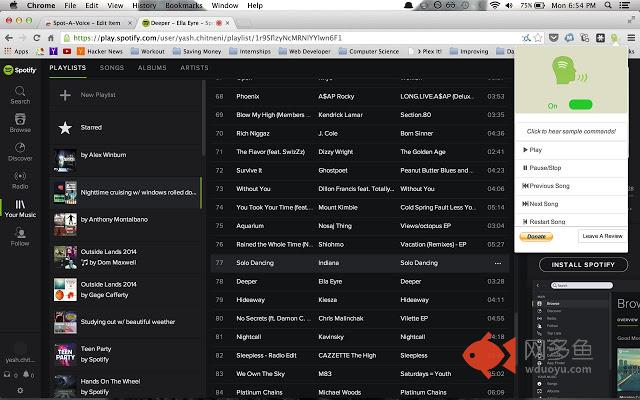This screenshot has height=400, width=640.
Task: Open Chrome's hamburger menu
Action: [631, 38]
